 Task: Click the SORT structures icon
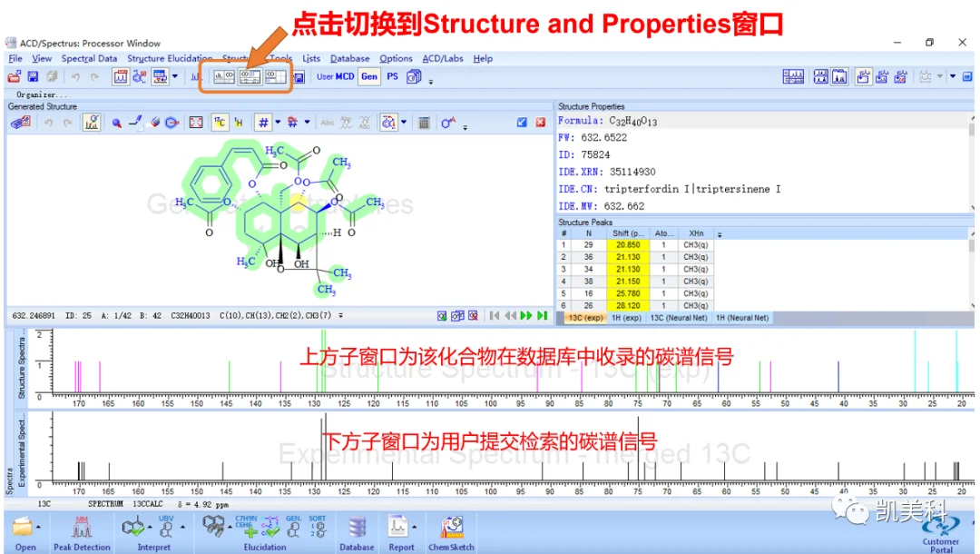[x=318, y=527]
